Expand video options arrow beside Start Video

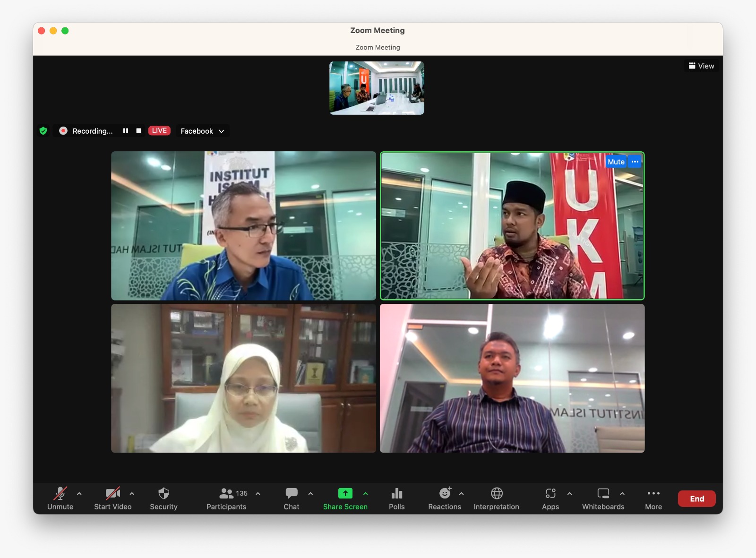(x=132, y=494)
